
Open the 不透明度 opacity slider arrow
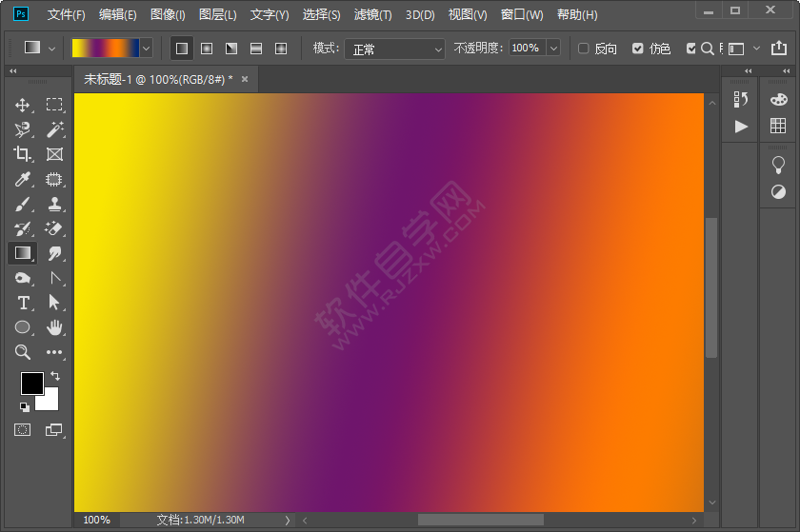553,49
